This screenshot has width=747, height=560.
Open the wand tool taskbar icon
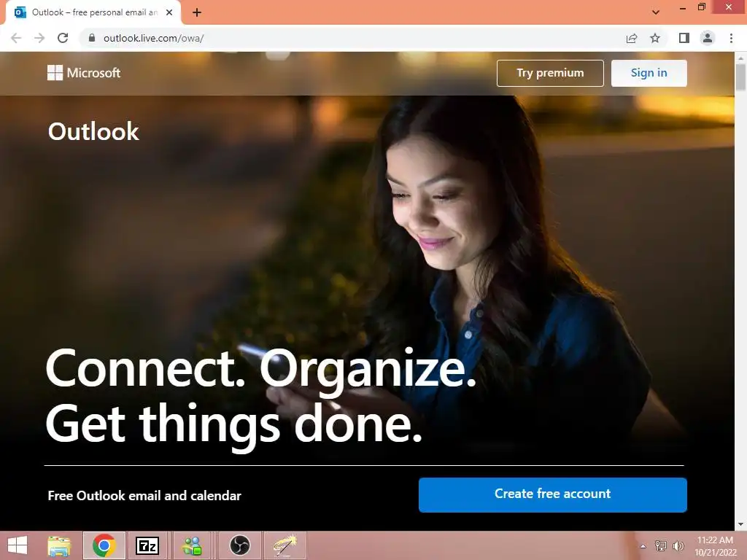click(285, 545)
